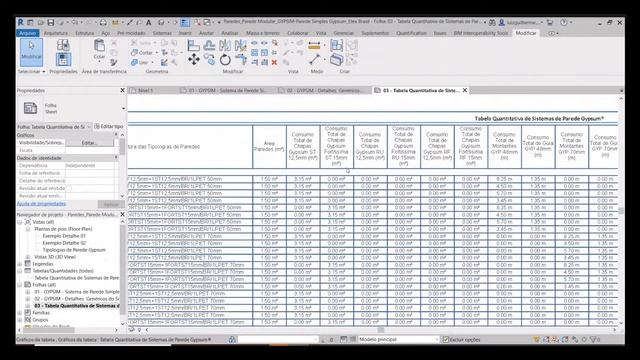
Task: Expand the Famílias tree node
Action: pyautogui.click(x=20, y=313)
